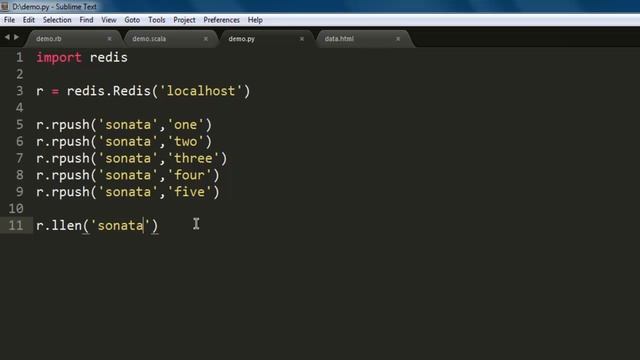The height and width of the screenshot is (360, 640).
Task: Click 'rpush' on line 7
Action: click(x=70, y=158)
